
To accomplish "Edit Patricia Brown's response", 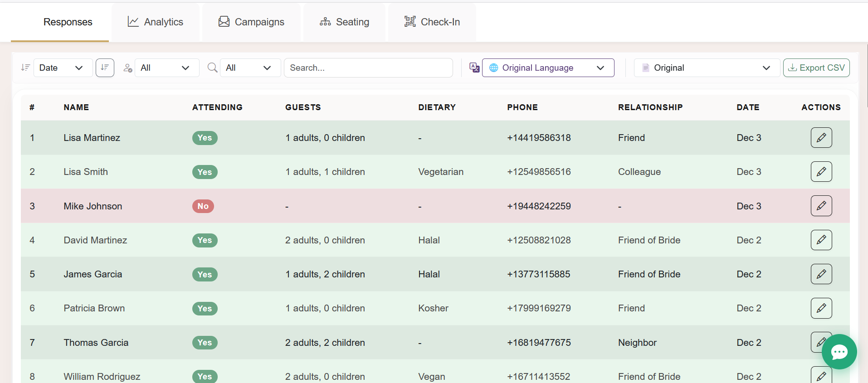I will pos(821,308).
